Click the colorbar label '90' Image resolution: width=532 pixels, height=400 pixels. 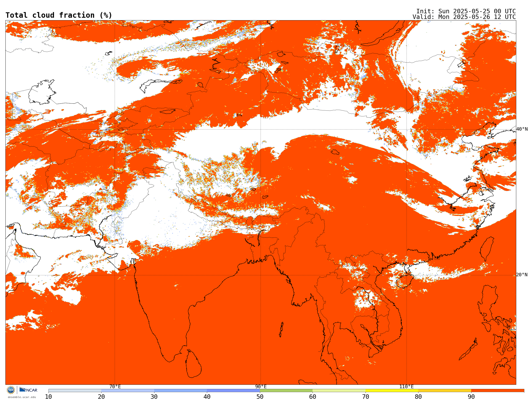coord(471,397)
